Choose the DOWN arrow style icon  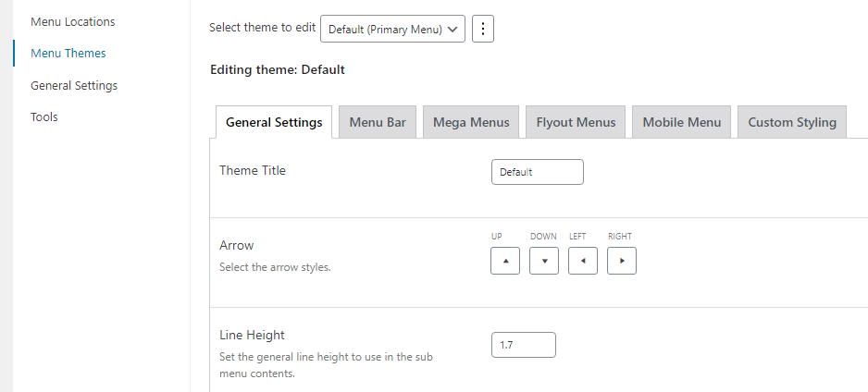pyautogui.click(x=543, y=261)
